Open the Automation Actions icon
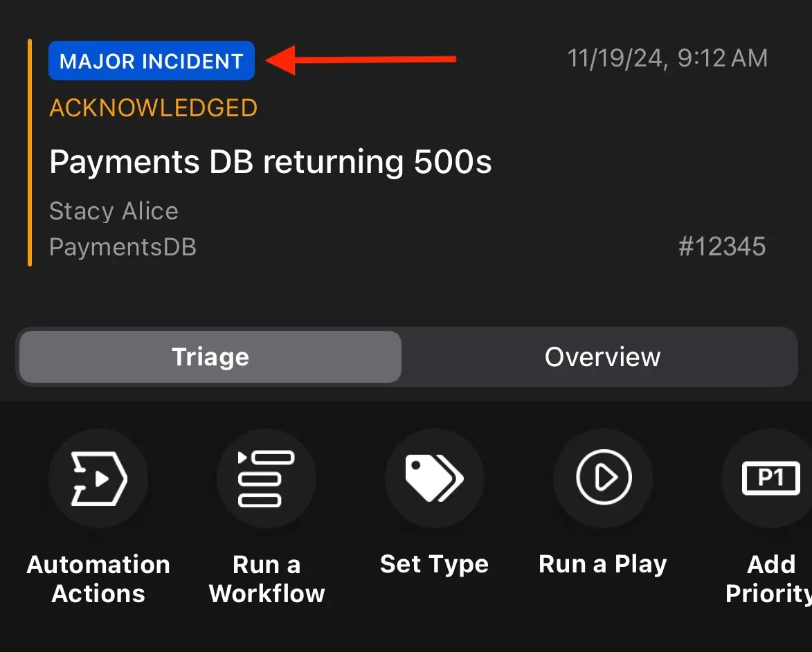Screen dimensions: 812x652 [98, 478]
